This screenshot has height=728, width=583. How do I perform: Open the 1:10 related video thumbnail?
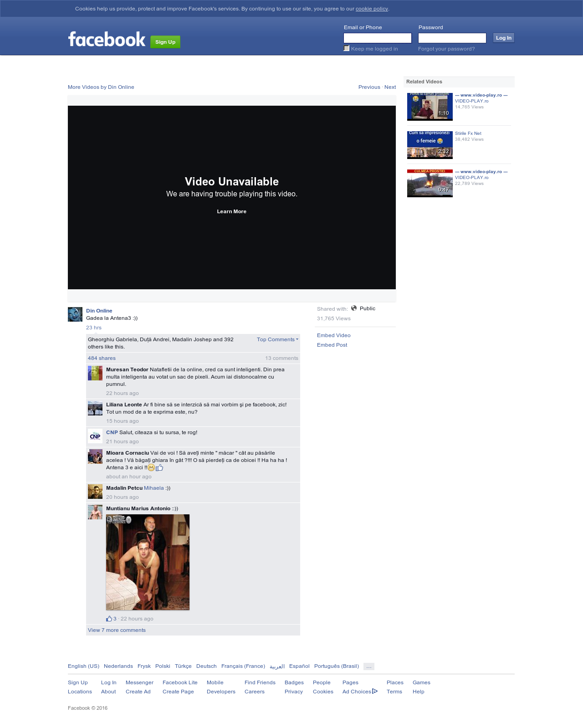coord(430,107)
